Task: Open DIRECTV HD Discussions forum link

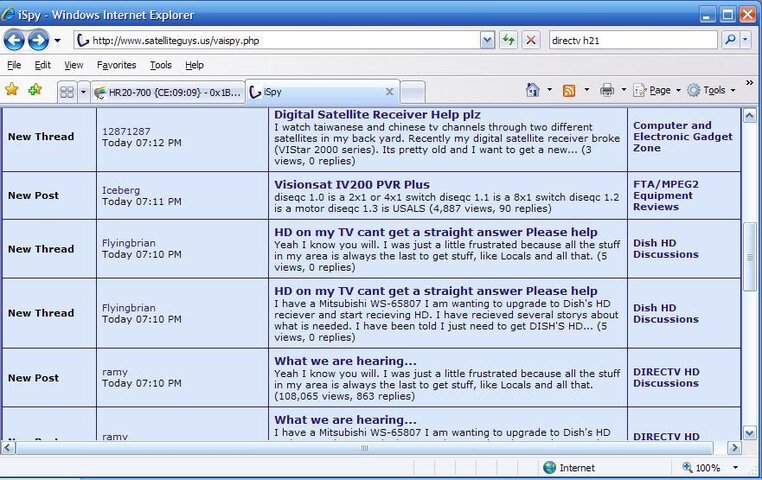Action: (x=666, y=377)
